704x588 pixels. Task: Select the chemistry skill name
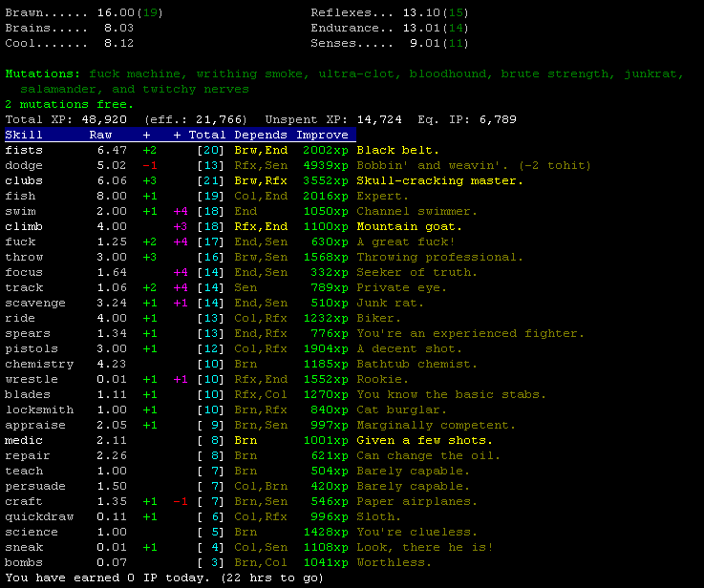39,364
